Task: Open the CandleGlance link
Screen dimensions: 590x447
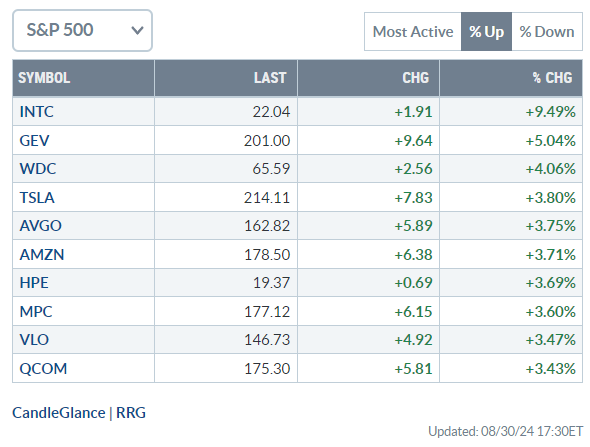Action: [59, 413]
